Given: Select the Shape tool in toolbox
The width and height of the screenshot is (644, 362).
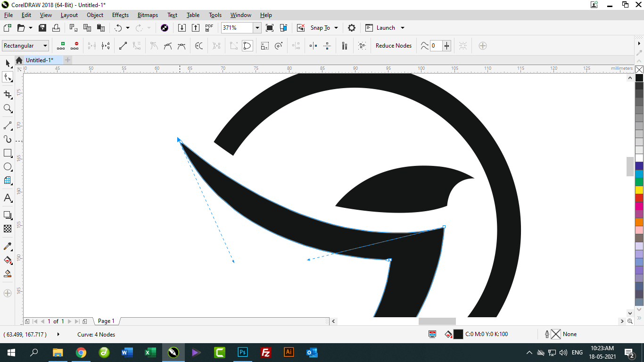Looking at the screenshot, I should click(x=8, y=77).
